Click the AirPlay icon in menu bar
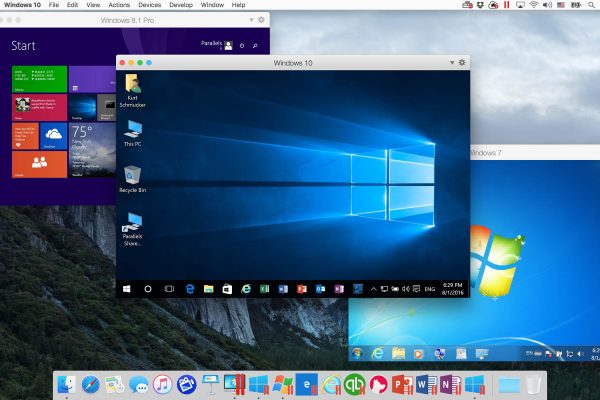This screenshot has width=600, height=400. click(x=520, y=5)
